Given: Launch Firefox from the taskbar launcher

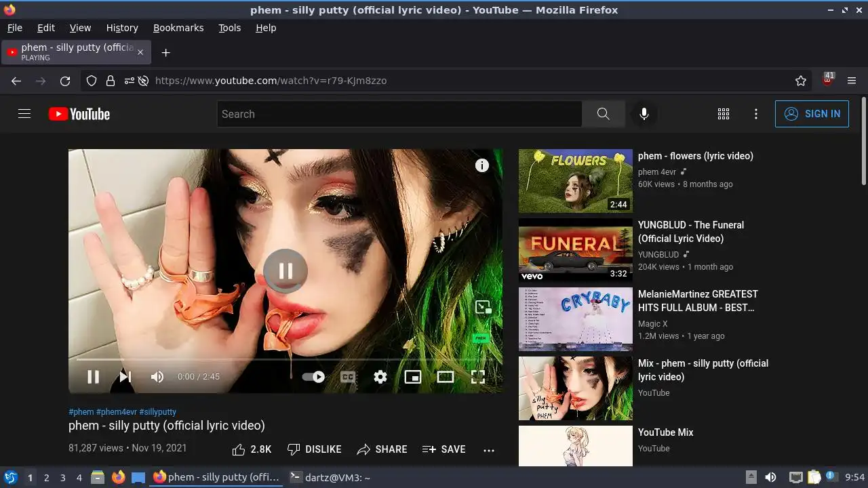Looking at the screenshot, I should (119, 478).
